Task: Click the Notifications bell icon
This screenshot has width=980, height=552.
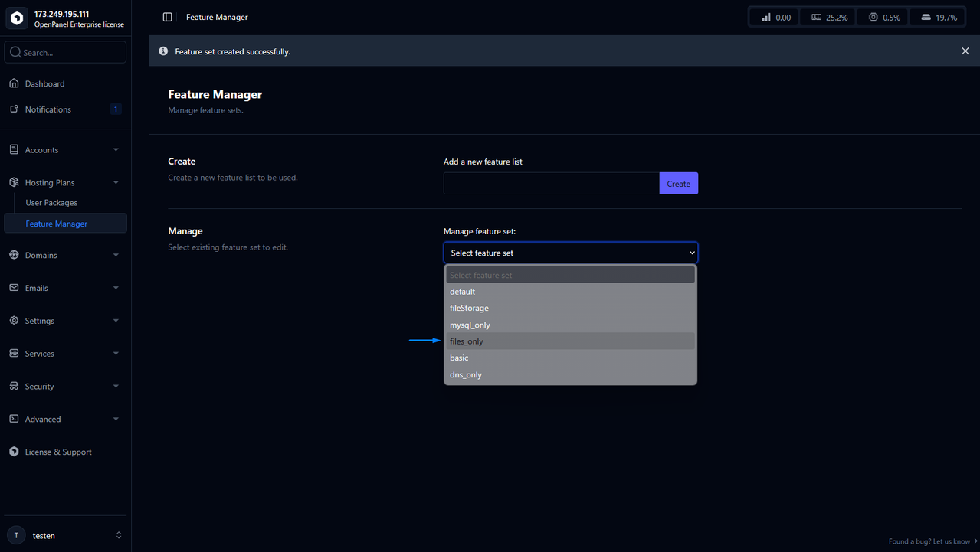Action: 14,109
